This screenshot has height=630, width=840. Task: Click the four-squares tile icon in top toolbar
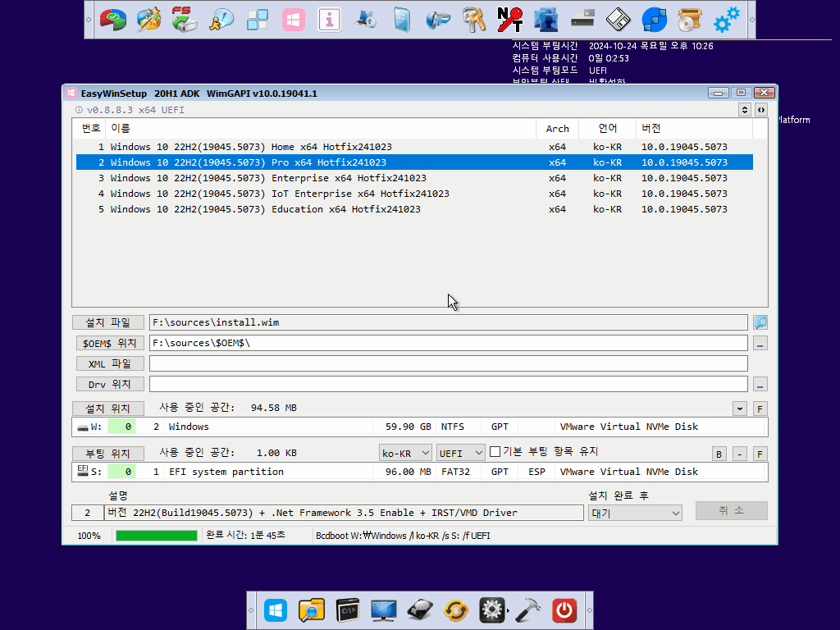pos(257,21)
